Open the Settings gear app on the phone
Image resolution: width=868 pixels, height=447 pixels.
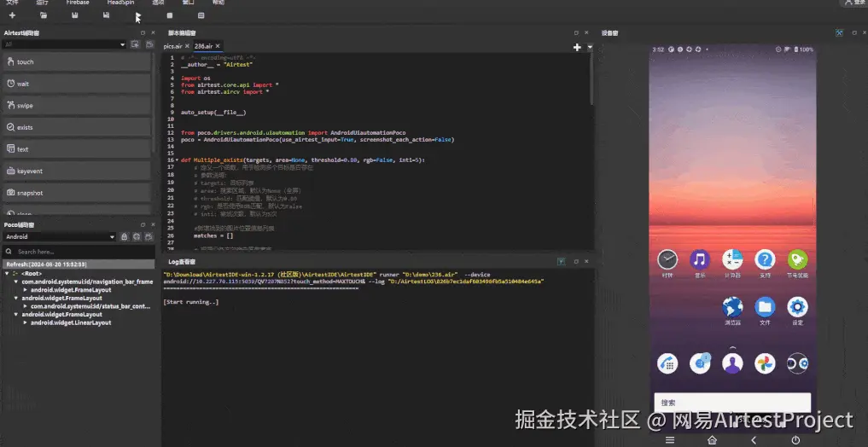click(x=798, y=306)
